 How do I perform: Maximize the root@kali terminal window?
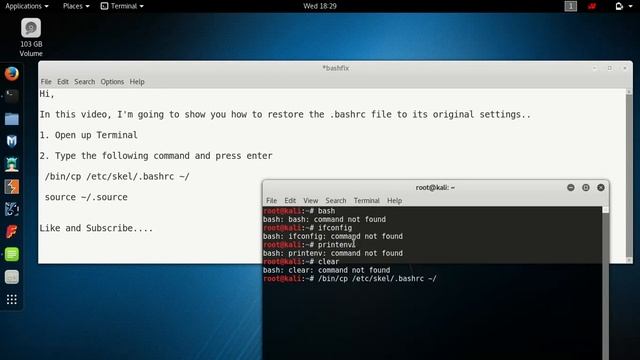(586, 187)
